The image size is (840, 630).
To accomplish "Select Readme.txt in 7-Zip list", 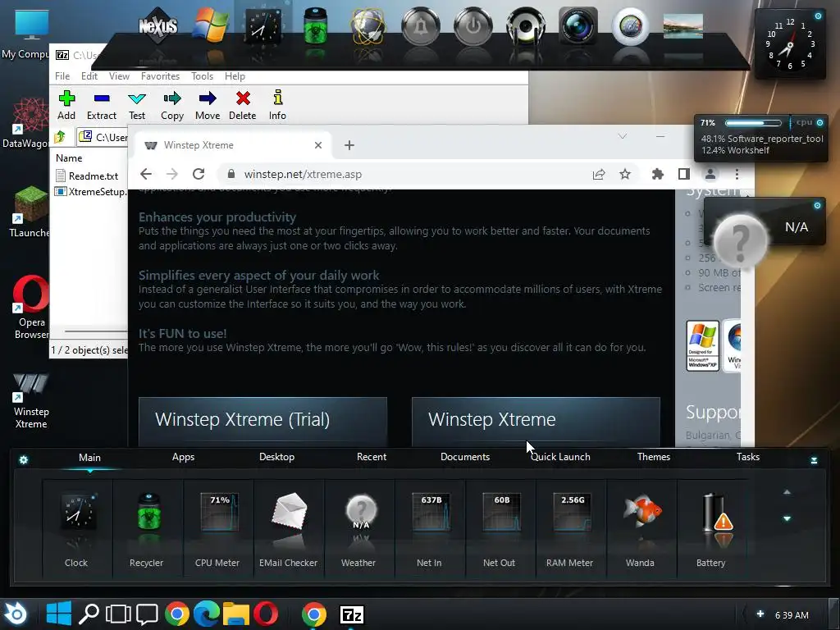I will point(88,176).
